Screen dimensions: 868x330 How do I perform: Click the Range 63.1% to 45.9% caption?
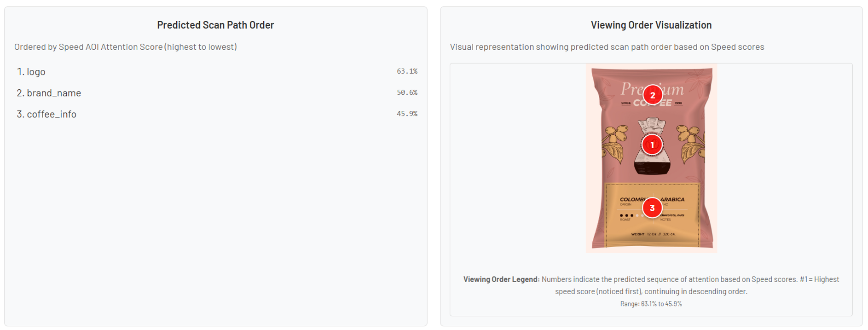651,304
